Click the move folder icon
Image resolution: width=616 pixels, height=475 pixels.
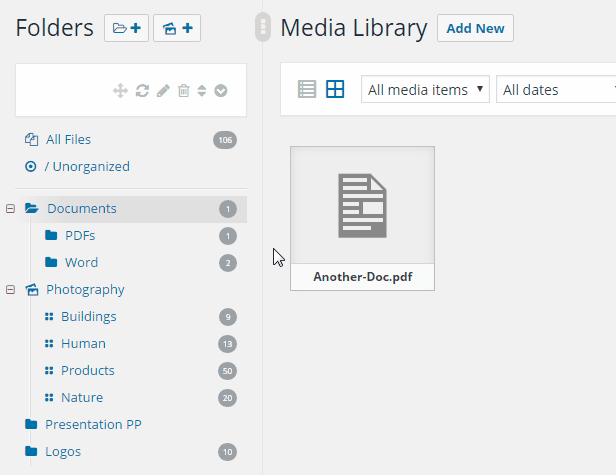pyautogui.click(x=120, y=91)
